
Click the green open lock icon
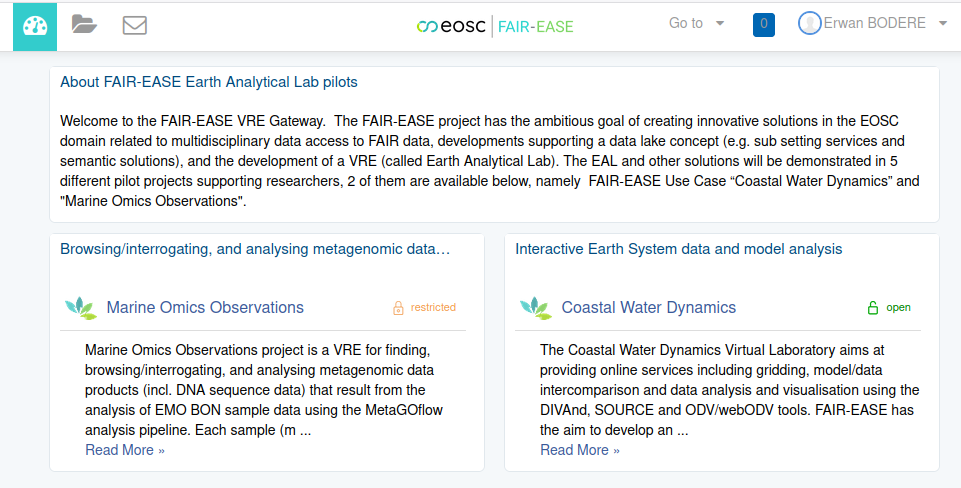(x=872, y=308)
